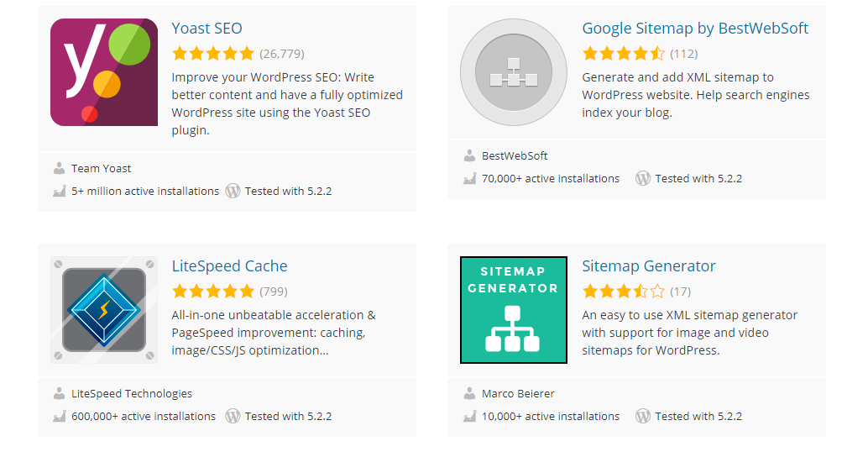
Task: Click the Yoast SEO star rating
Action: (212, 54)
